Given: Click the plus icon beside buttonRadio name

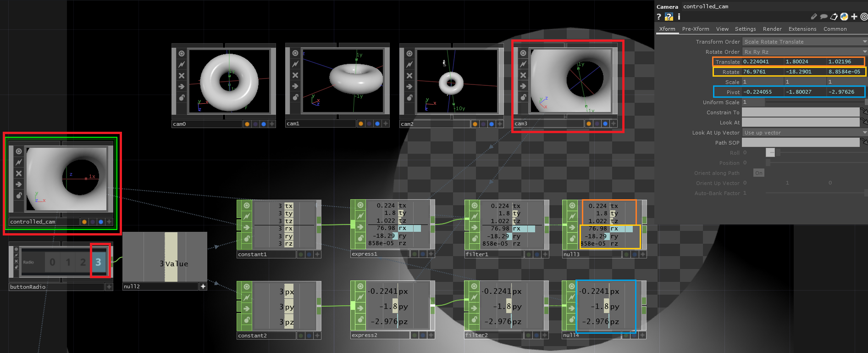Looking at the screenshot, I should pos(109,287).
